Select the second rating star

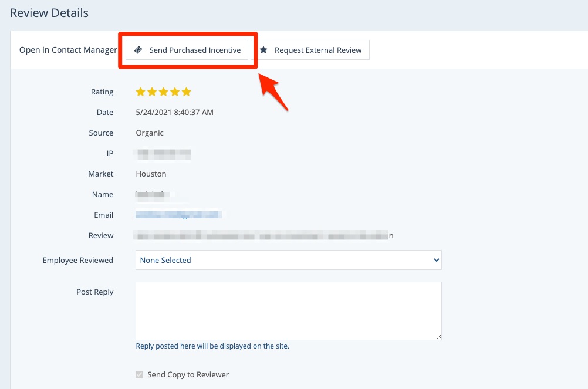[x=152, y=92]
